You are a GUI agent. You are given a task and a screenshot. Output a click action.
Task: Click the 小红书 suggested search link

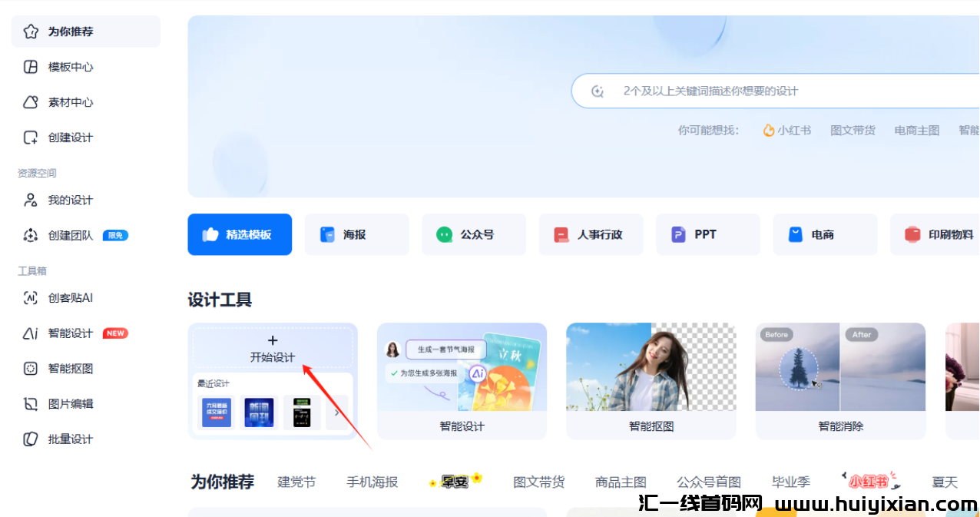tap(793, 131)
